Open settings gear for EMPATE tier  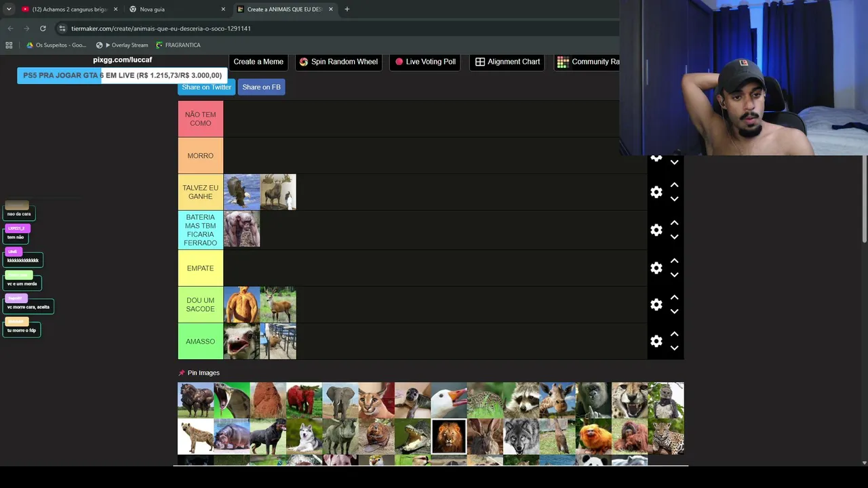tap(656, 268)
